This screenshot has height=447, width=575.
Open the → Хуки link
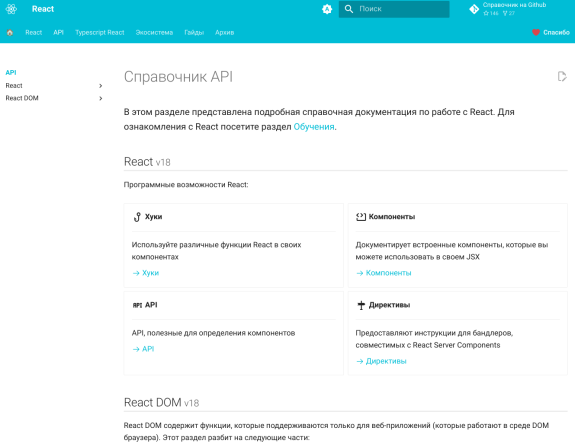[146, 273]
